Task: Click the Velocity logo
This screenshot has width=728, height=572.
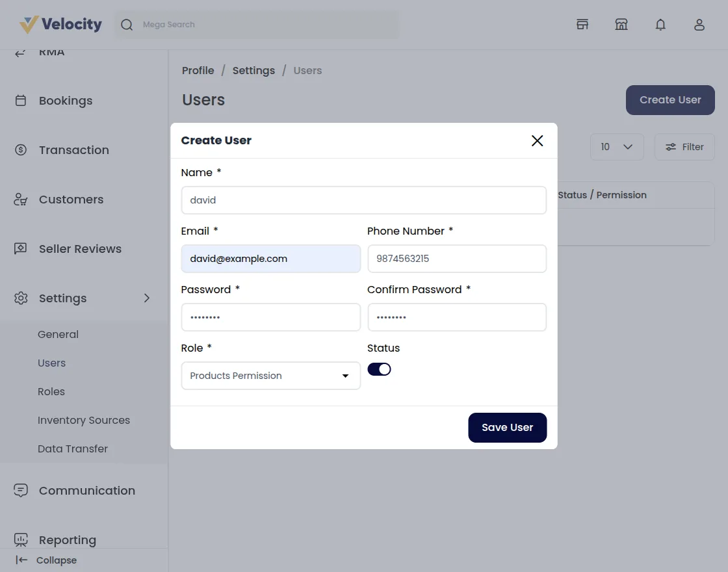Action: 58,24
